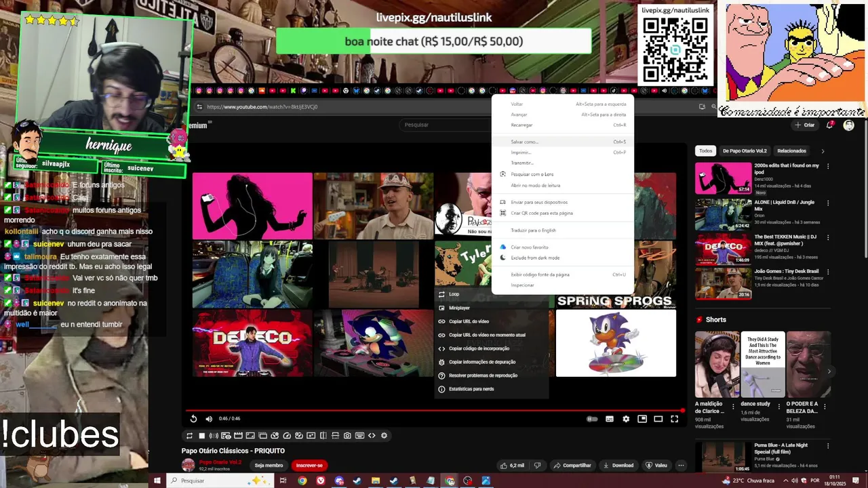Click the Valeu button
This screenshot has height=488, width=868.
pyautogui.click(x=656, y=466)
